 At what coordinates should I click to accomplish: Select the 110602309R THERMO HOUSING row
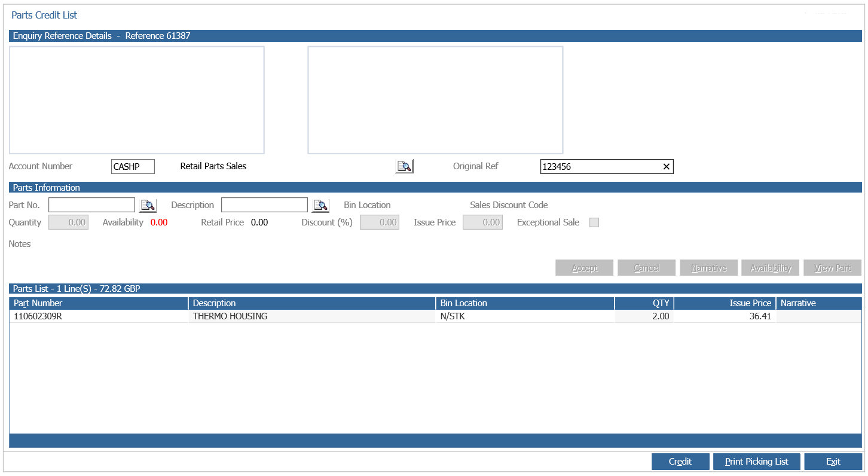tap(435, 316)
